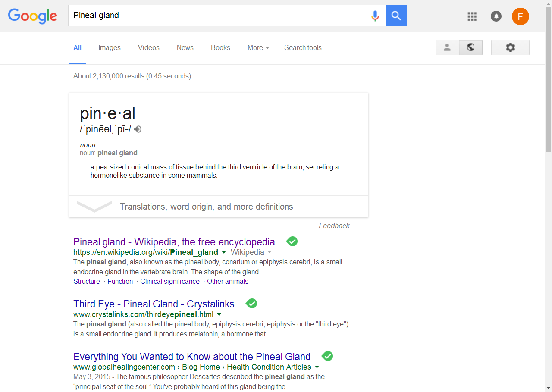Open the settings gear options
Screen dimensions: 552x392
click(510, 47)
